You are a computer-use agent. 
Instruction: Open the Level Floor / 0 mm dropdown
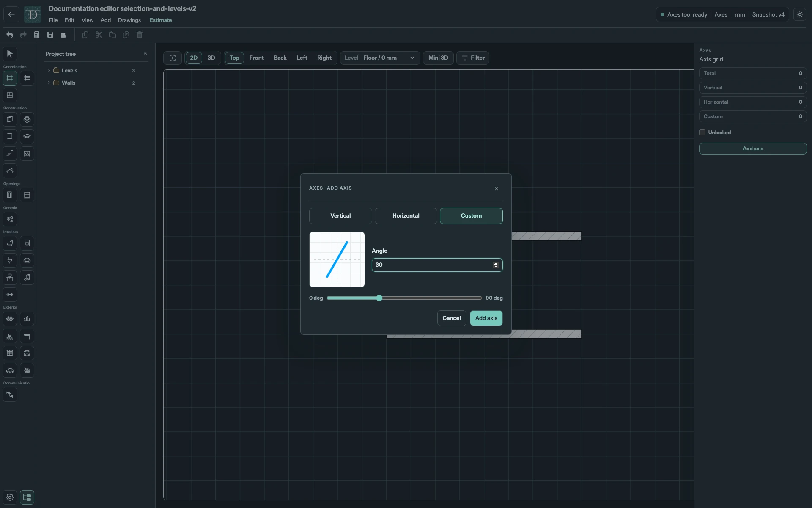point(380,58)
